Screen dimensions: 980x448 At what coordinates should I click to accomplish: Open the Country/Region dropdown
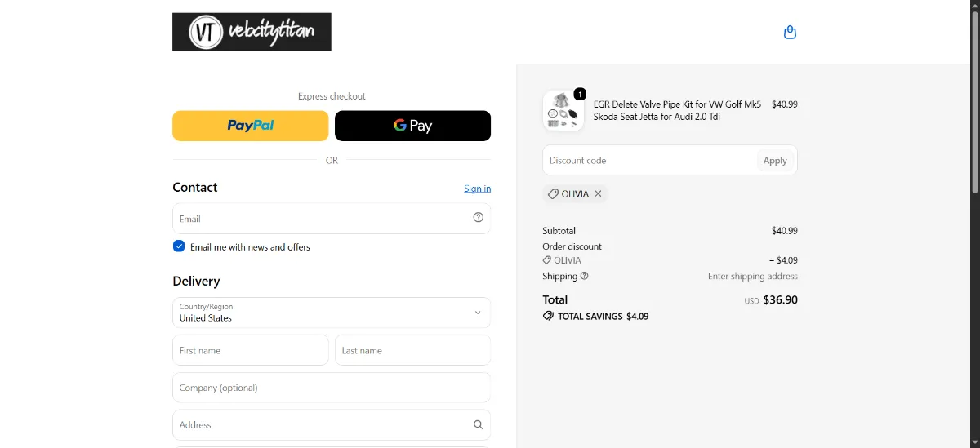click(332, 313)
